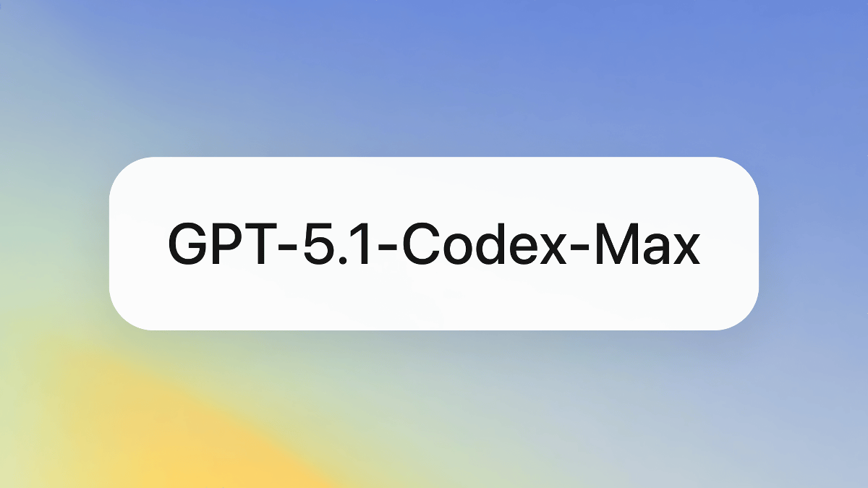The height and width of the screenshot is (488, 868).
Task: Click the white rounded card's empty area
Action: coord(434,300)
